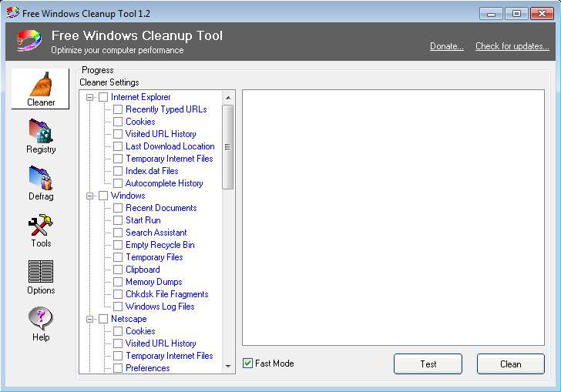This screenshot has width=561, height=392.
Task: Tick the Preferences checkbox under Netscape
Action: 118,368
